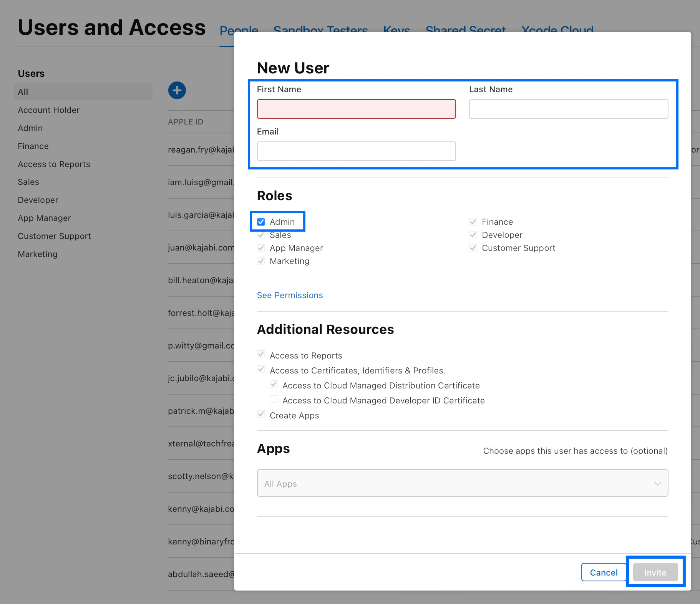Open the See Permissions link
Image resolution: width=700 pixels, height=604 pixels.
click(x=290, y=295)
